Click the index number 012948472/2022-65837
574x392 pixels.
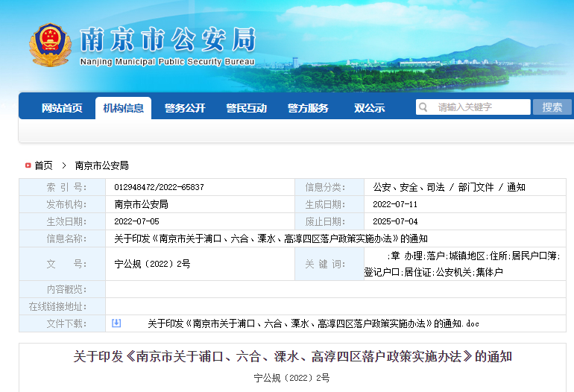tap(159, 187)
